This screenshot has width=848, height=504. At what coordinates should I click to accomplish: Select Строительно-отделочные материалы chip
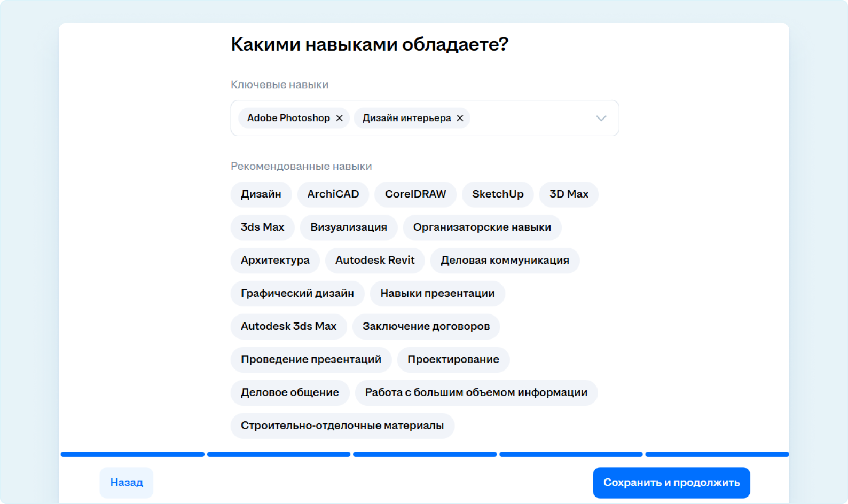342,426
